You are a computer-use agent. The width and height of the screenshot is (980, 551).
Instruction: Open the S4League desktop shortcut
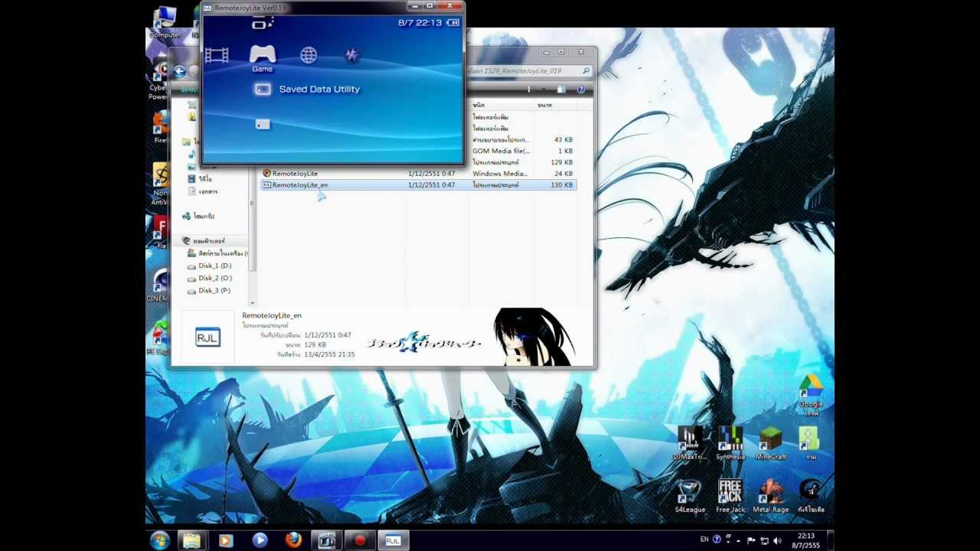point(690,496)
